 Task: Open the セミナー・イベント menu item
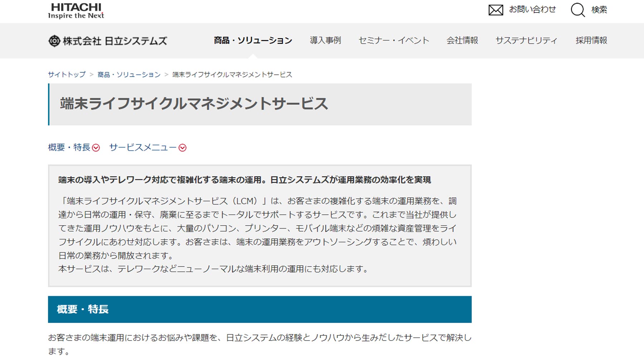click(394, 40)
